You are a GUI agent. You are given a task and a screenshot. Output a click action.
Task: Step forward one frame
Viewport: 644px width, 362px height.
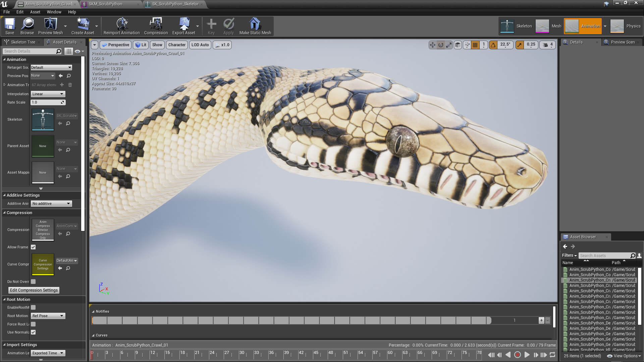[536, 355]
